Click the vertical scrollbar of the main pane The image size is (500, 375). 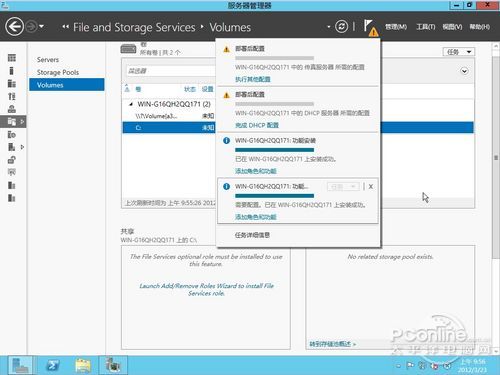(496, 157)
